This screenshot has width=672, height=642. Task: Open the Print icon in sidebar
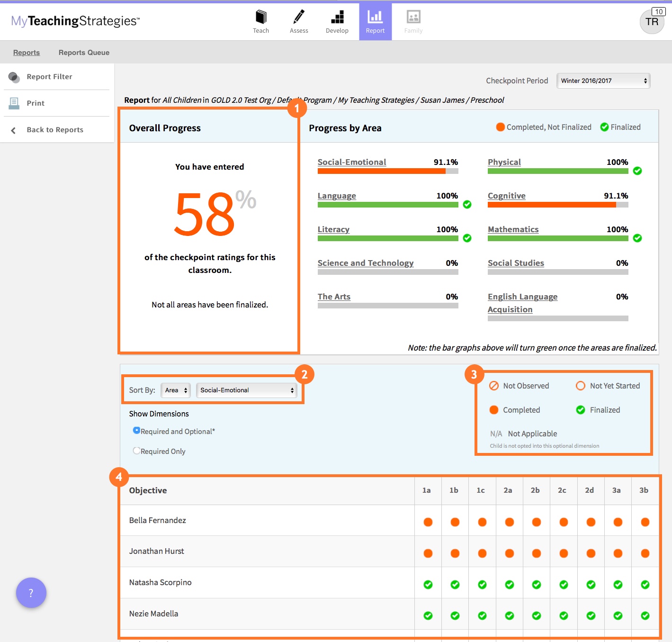14,103
